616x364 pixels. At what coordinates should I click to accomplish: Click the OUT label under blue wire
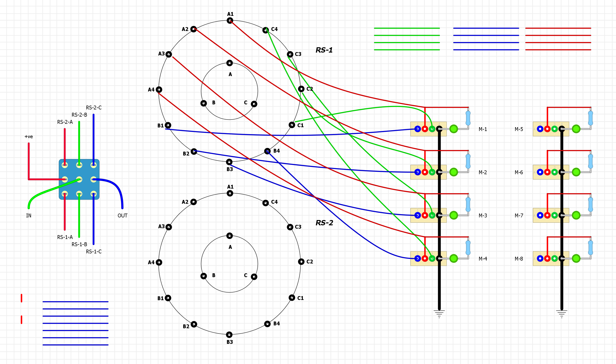(122, 216)
